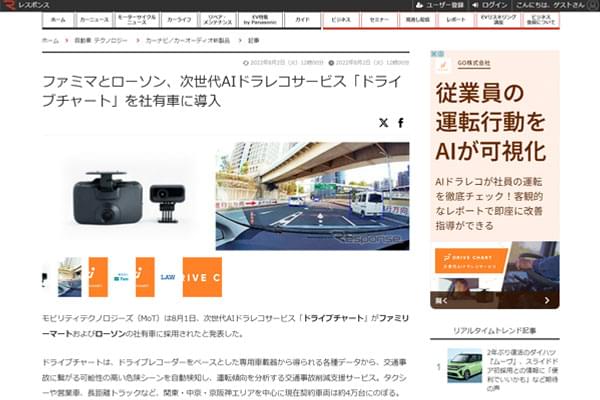Open カーナビ/カーオーディオ新製品 breadcrumb link

click(188, 41)
